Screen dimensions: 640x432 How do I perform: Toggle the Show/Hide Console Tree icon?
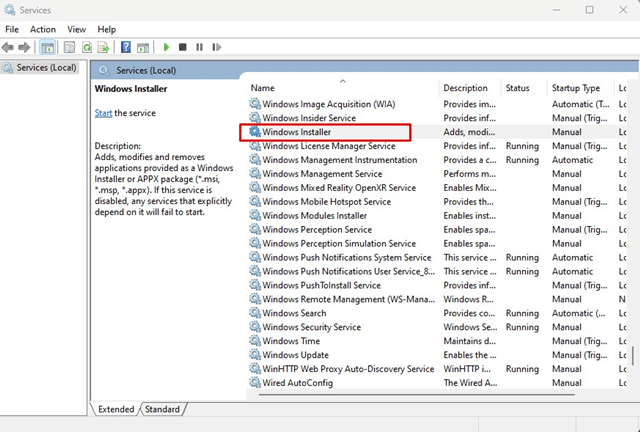point(47,47)
